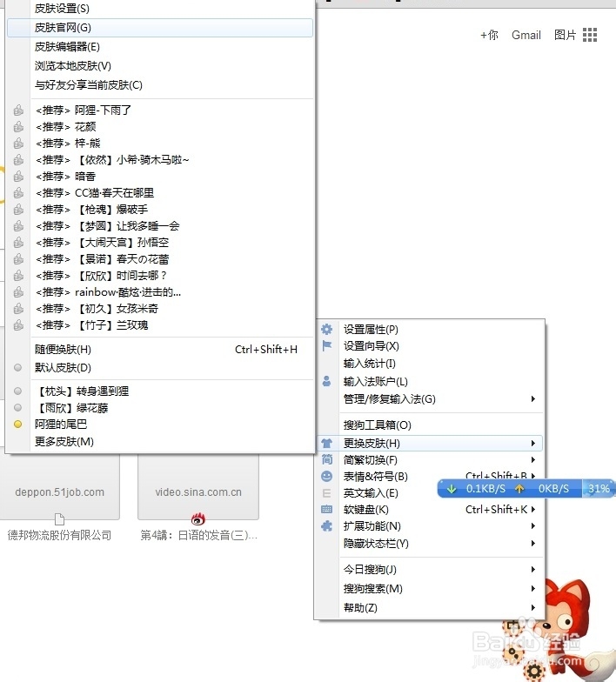Open 皮肤设置(S) menu entry

(160, 9)
